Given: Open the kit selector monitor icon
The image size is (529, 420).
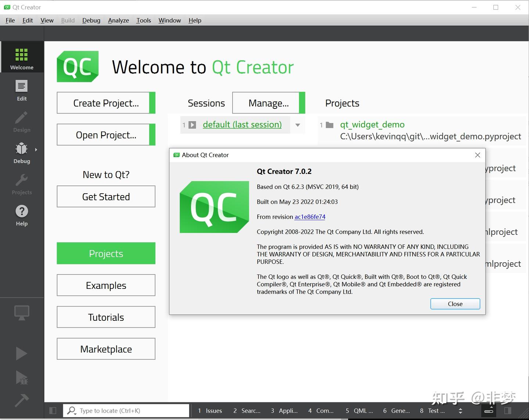Looking at the screenshot, I should point(21,312).
